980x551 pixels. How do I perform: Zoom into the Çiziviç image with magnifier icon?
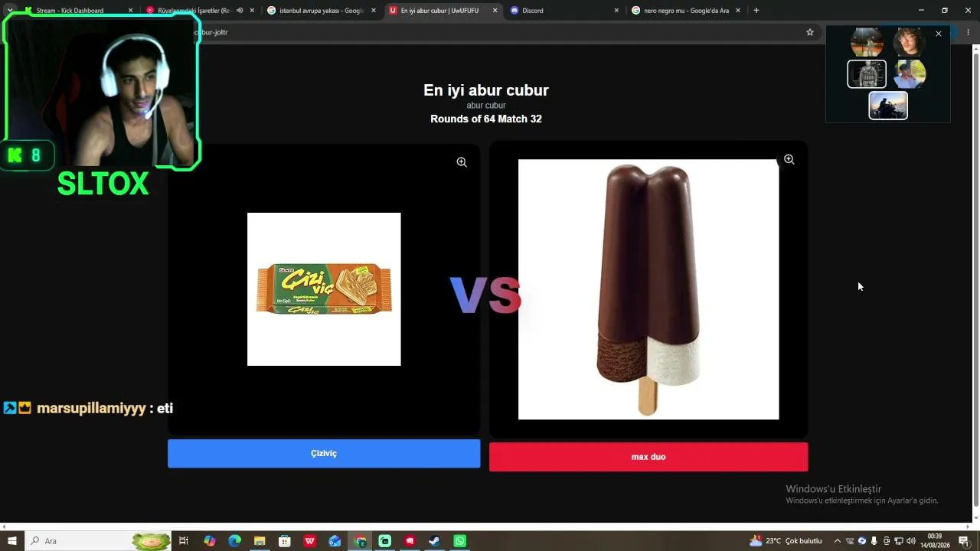coord(462,162)
